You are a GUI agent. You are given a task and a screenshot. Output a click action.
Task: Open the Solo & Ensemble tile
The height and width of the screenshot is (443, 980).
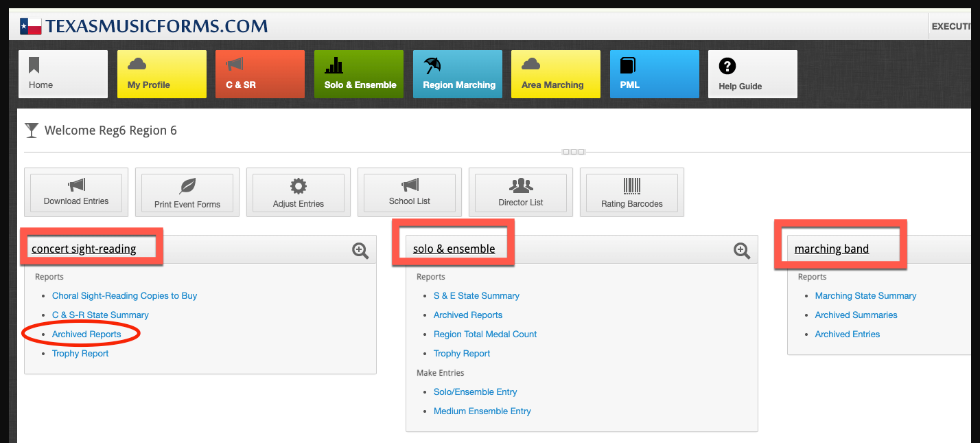tap(359, 74)
